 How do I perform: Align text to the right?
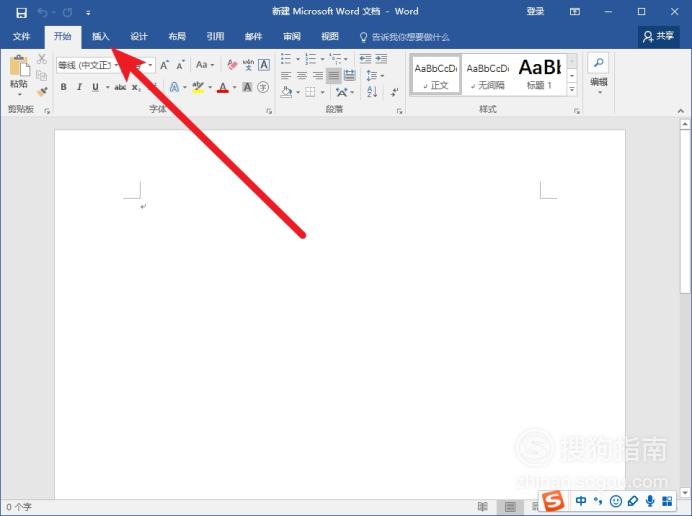pyautogui.click(x=318, y=75)
